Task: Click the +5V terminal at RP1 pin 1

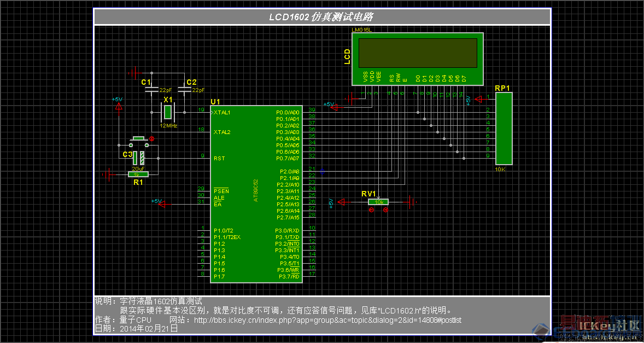Action: point(478,99)
